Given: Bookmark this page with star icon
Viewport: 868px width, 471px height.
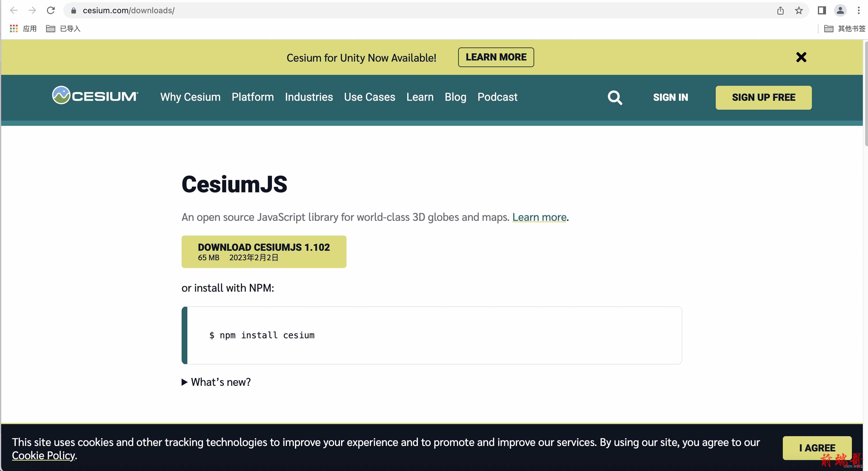Looking at the screenshot, I should click(x=799, y=11).
